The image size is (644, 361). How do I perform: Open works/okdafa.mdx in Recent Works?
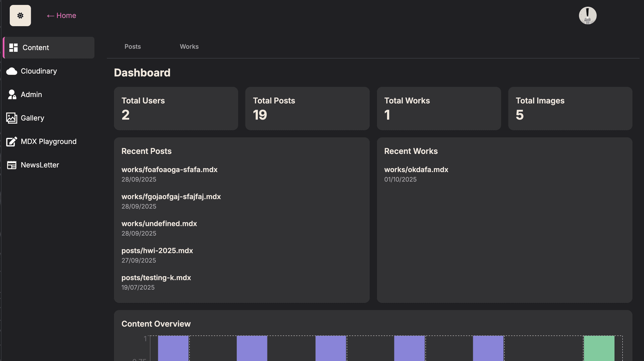[x=416, y=170]
